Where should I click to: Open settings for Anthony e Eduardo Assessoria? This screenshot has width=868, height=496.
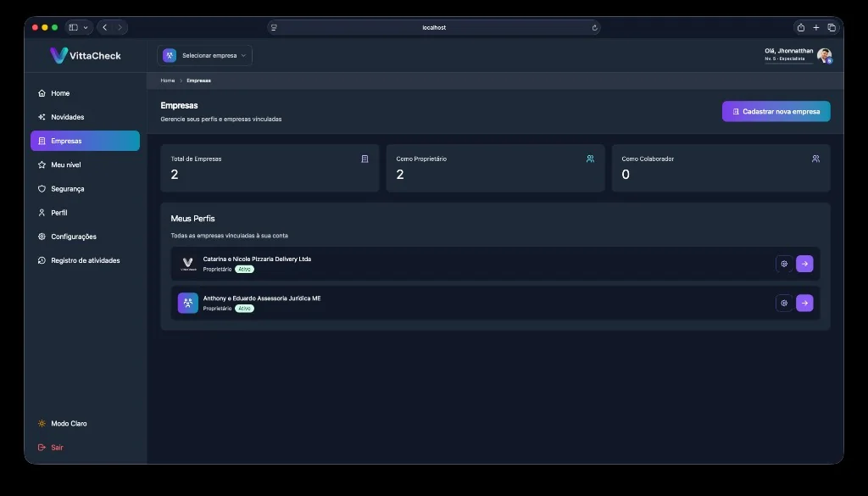click(x=784, y=304)
